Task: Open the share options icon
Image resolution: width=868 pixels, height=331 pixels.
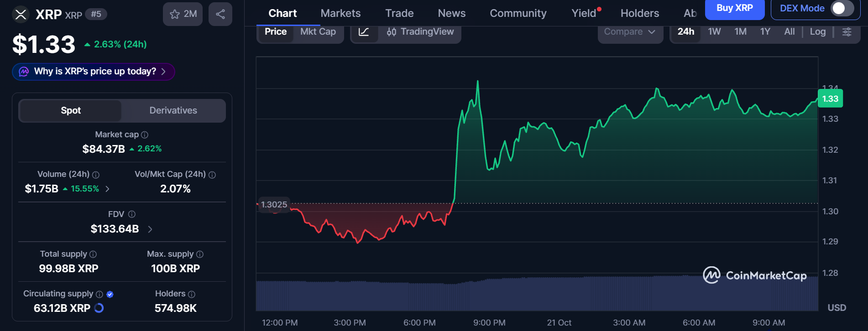Action: (x=220, y=14)
